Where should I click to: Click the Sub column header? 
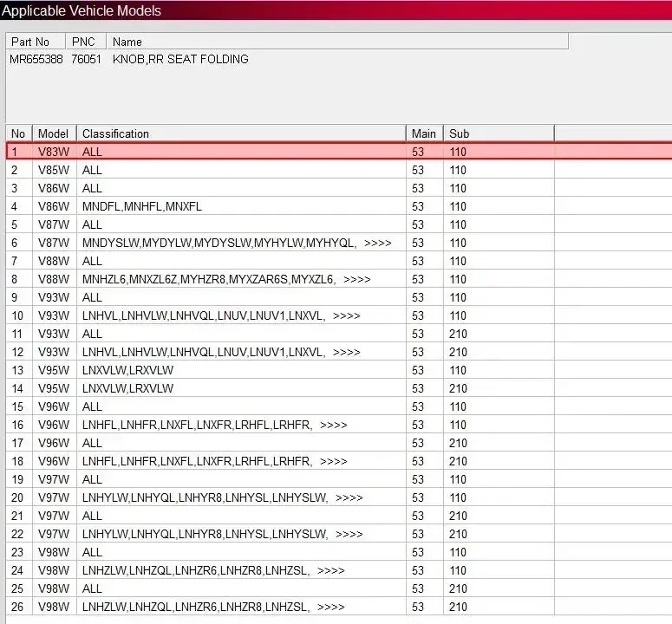(499, 133)
